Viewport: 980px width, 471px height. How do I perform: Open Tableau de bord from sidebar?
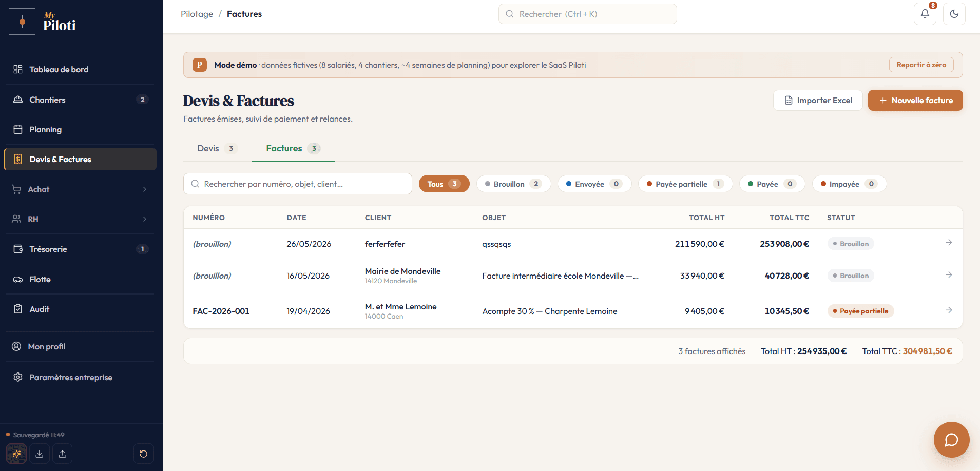click(x=80, y=69)
